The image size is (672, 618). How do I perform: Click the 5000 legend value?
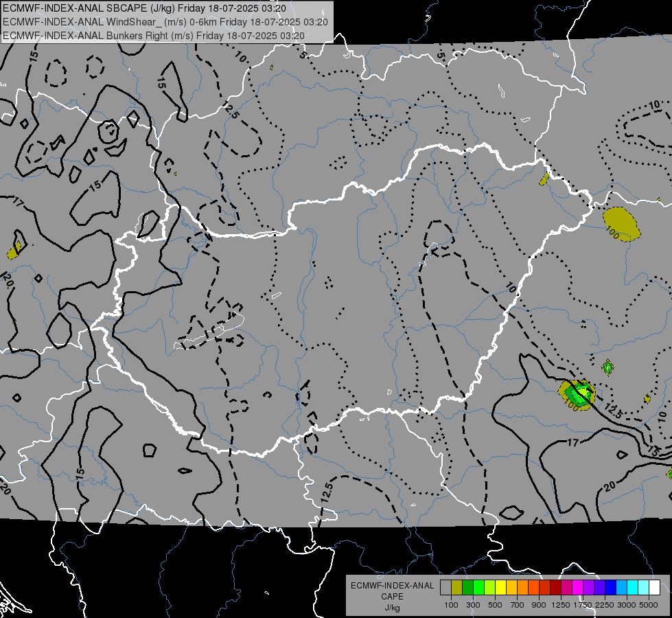pos(649,605)
